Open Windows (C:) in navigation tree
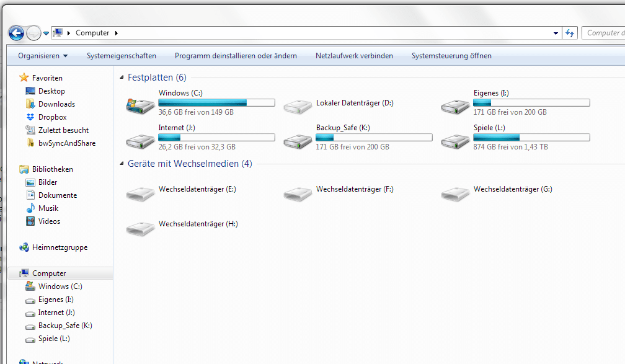 coord(54,286)
